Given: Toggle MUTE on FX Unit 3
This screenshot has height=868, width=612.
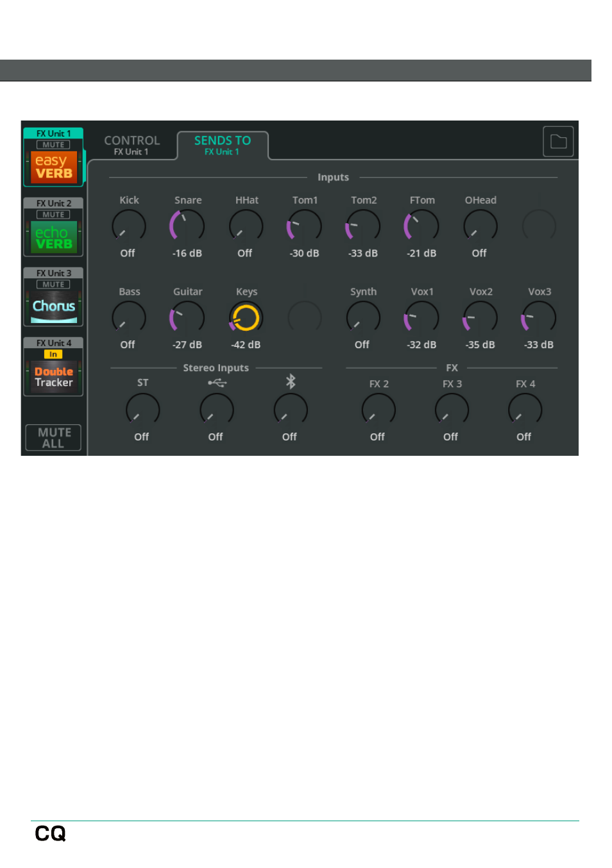Looking at the screenshot, I should point(53,285).
